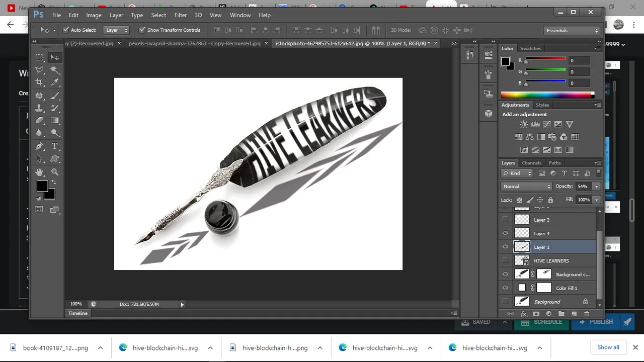Select the Zoom tool

coord(55,172)
